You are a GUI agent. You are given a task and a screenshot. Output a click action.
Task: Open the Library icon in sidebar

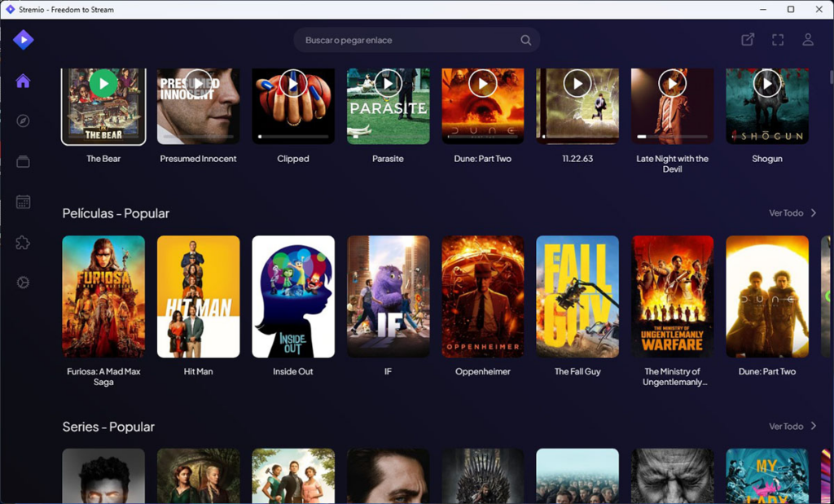point(23,161)
